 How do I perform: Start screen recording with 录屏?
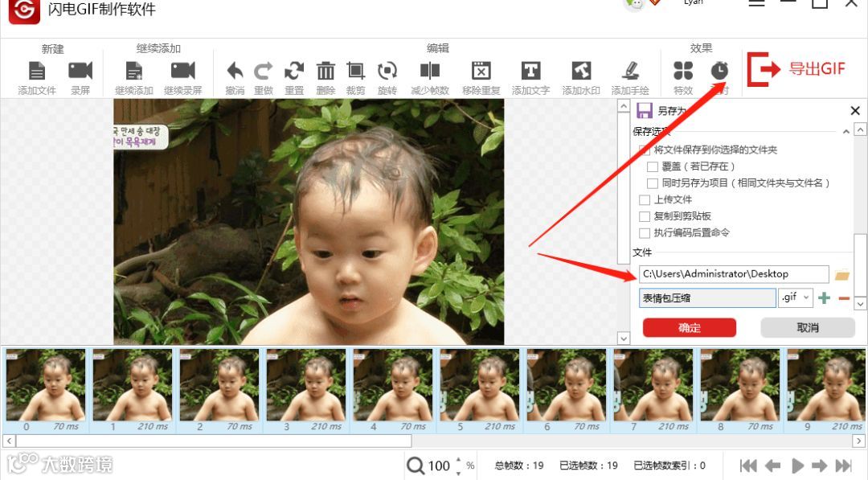click(x=80, y=71)
